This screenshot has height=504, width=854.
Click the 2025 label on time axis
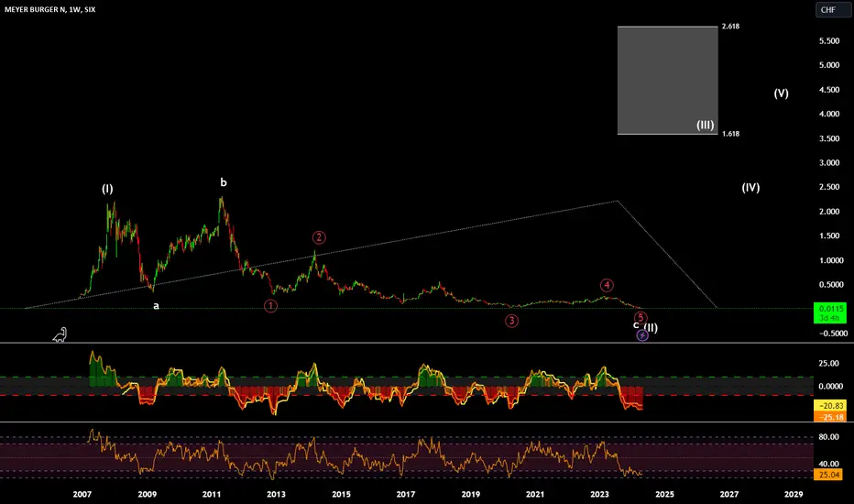click(664, 494)
